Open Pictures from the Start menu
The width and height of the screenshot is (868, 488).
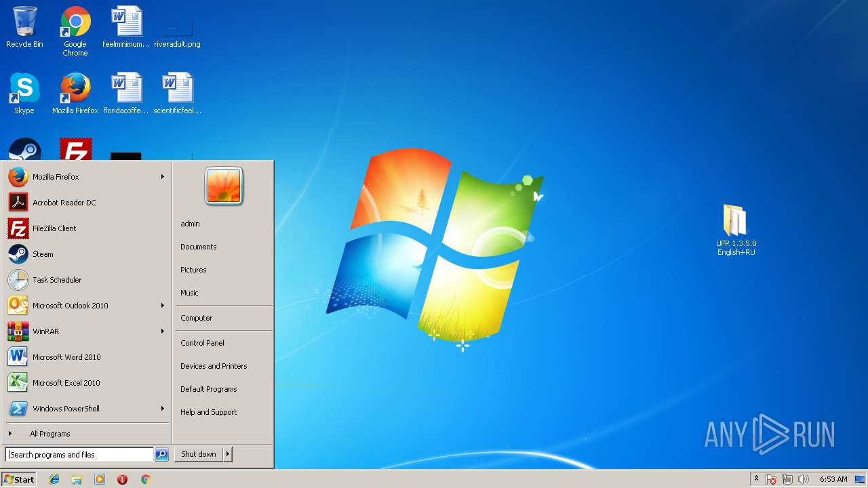tap(193, 270)
